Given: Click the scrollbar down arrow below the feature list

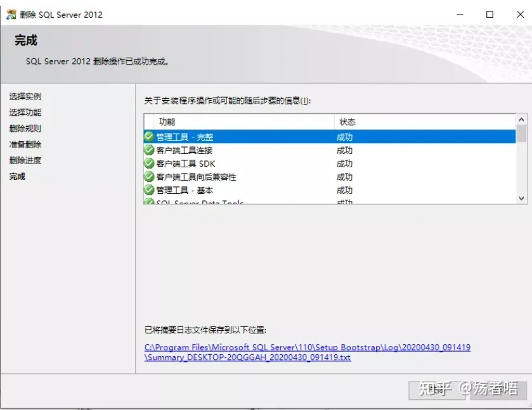Looking at the screenshot, I should click(x=521, y=198).
